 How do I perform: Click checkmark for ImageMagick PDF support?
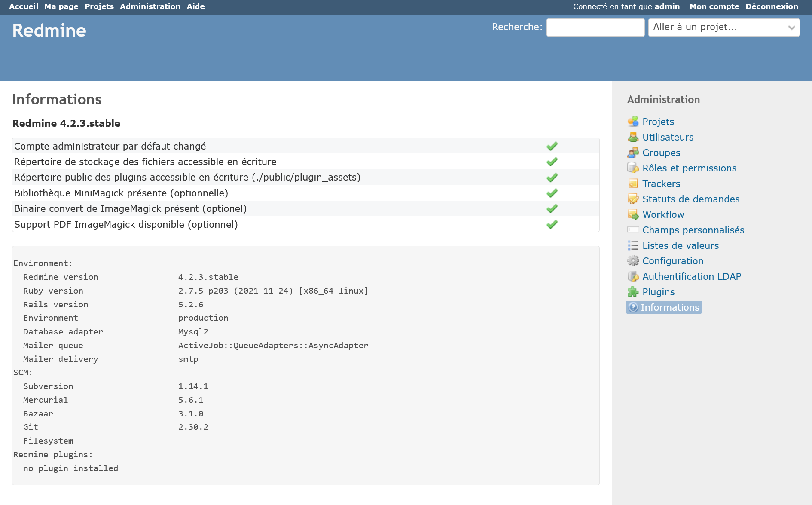coord(552,224)
